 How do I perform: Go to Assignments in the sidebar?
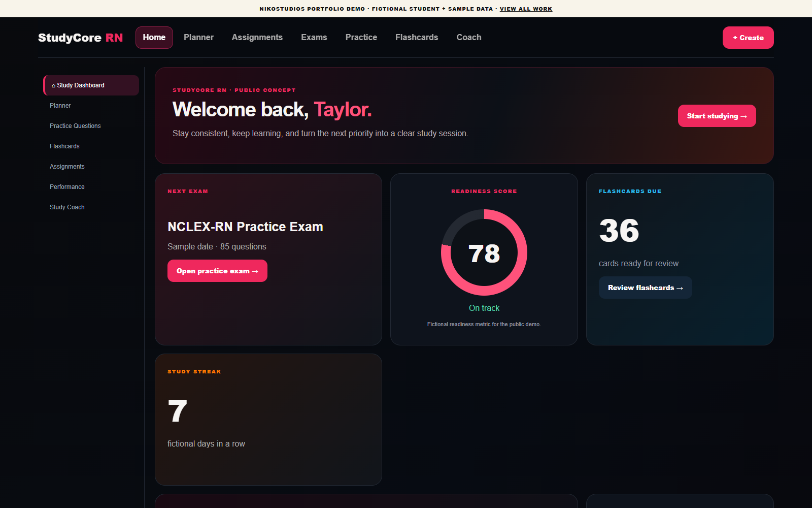[x=91, y=167]
